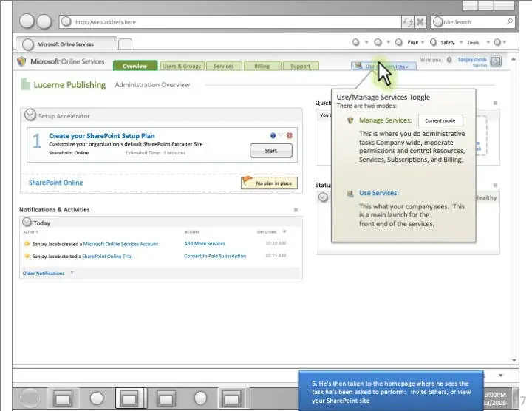Screen dimensions: 532x411
Task: Click the Stop loading X icon
Action: (420, 22)
